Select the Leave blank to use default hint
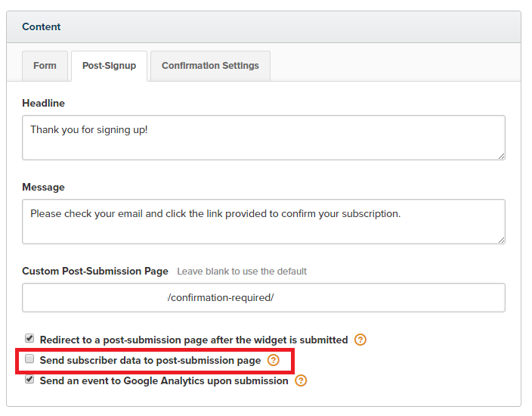Viewport: 532px width, 416px height. click(242, 272)
